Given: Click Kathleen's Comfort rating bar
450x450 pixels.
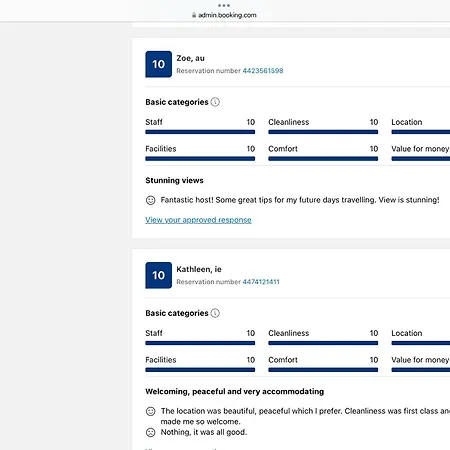Looking at the screenshot, I should 323,370.
